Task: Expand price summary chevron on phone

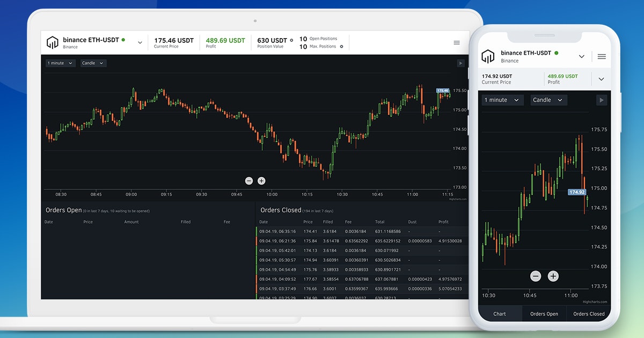Action: pos(601,79)
